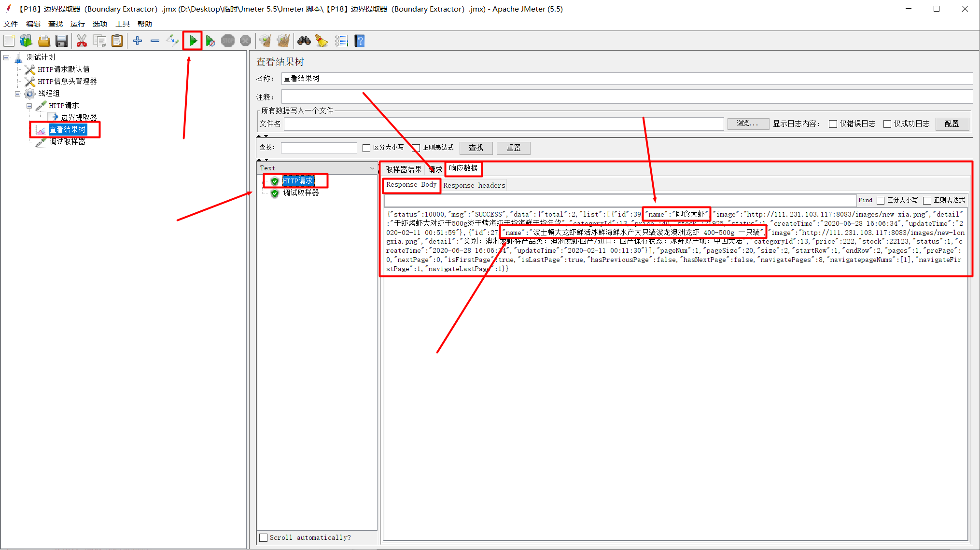Click the Clear All double broom icon
980x550 pixels.
tap(283, 41)
